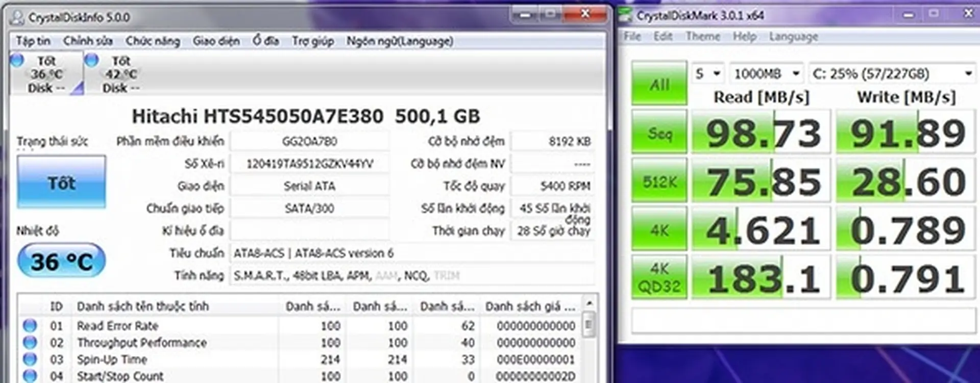Click the Seq read result 98.73
Screen dimensions: 980x383
[x=761, y=132]
